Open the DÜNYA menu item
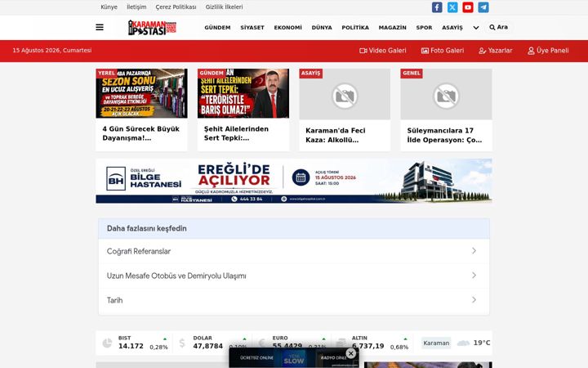This screenshot has height=368, width=588. tap(322, 28)
